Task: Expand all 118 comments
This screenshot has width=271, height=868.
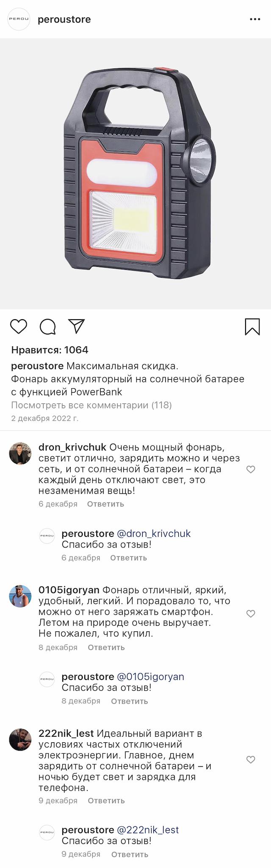Action: [91, 405]
